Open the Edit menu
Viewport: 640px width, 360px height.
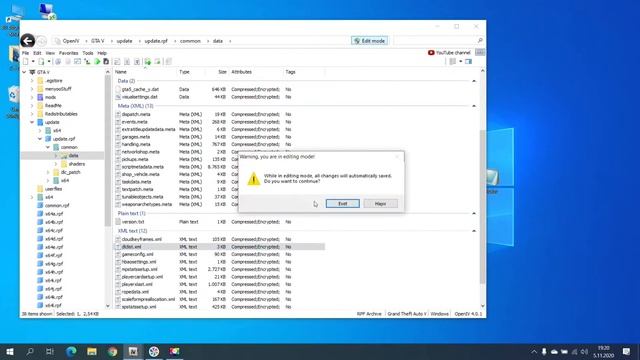[37, 53]
